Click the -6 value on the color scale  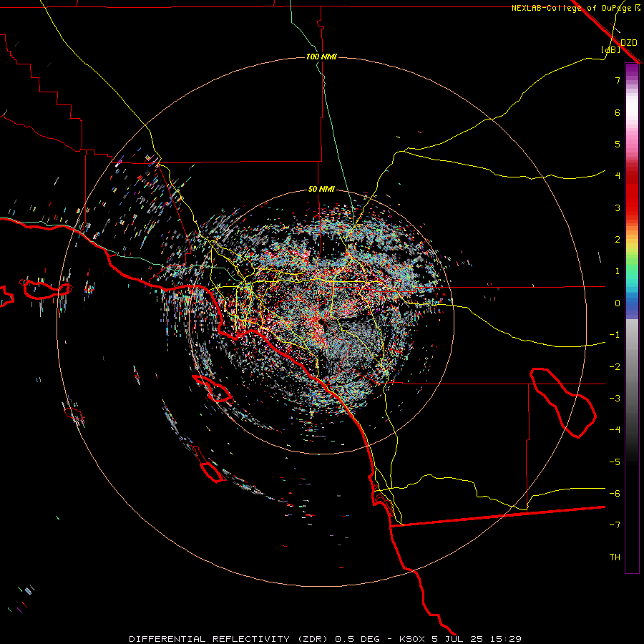(615, 494)
